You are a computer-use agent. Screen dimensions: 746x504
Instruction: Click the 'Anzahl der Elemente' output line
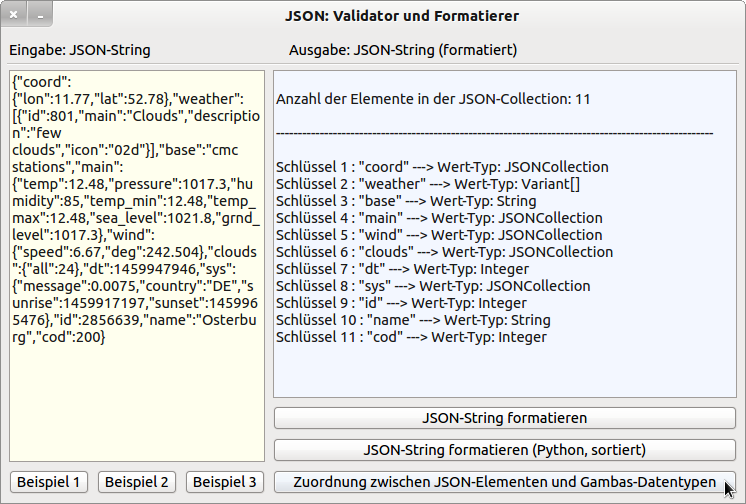coord(432,99)
